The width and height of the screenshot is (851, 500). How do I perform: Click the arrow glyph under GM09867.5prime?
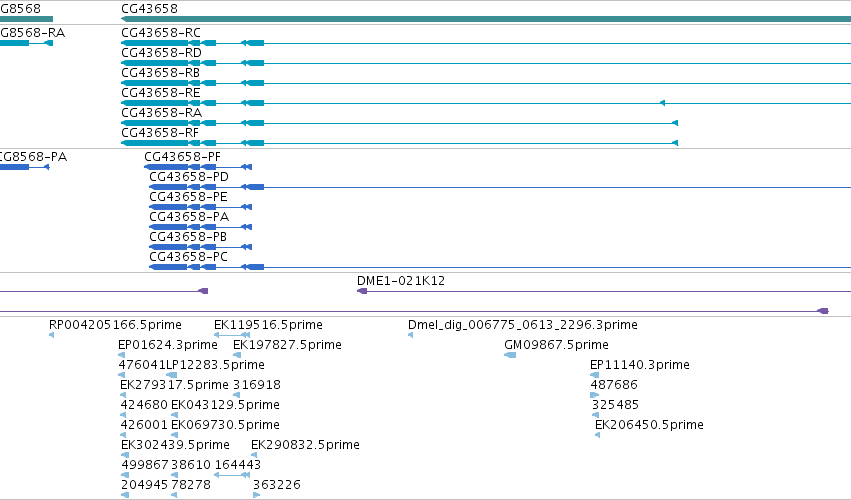click(x=510, y=355)
